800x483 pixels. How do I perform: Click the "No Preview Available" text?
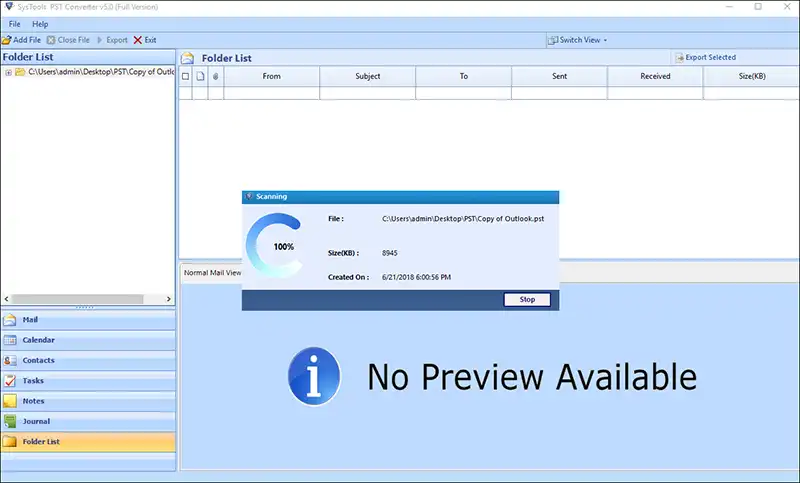[532, 377]
